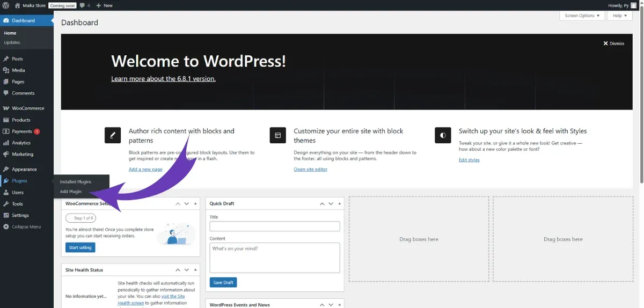This screenshot has height=308, width=644.
Task: Click the pencil icon for blocks and patterns
Action: point(113,136)
